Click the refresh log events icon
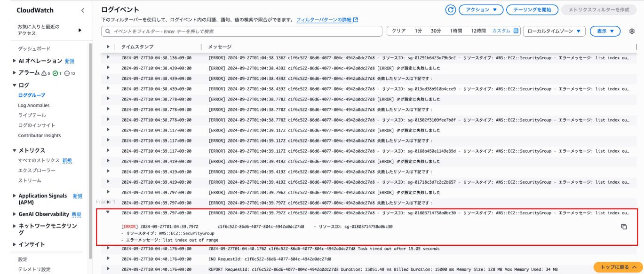 (x=451, y=10)
